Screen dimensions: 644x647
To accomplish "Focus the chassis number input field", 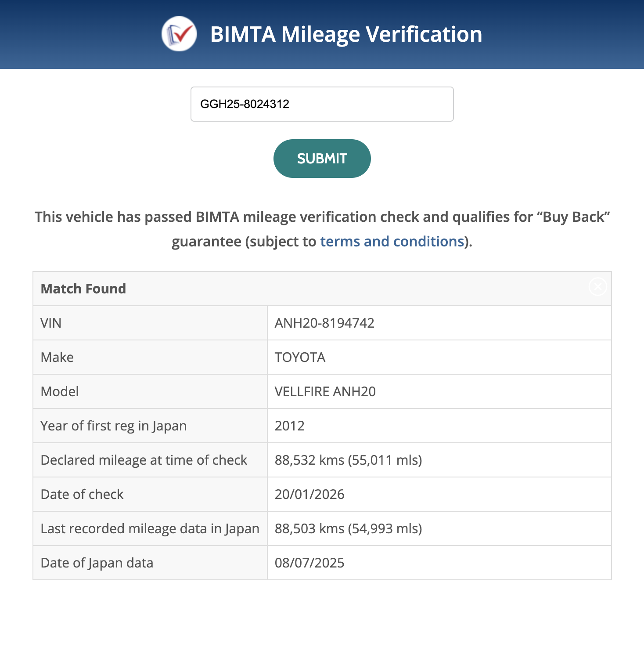I will [x=322, y=104].
